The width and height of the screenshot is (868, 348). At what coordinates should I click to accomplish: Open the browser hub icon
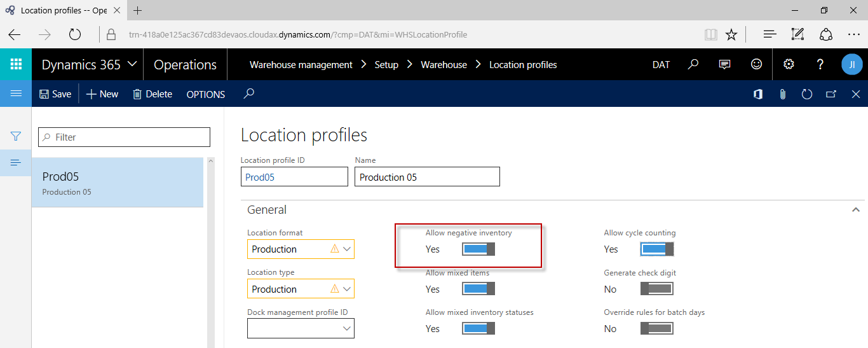click(x=770, y=34)
